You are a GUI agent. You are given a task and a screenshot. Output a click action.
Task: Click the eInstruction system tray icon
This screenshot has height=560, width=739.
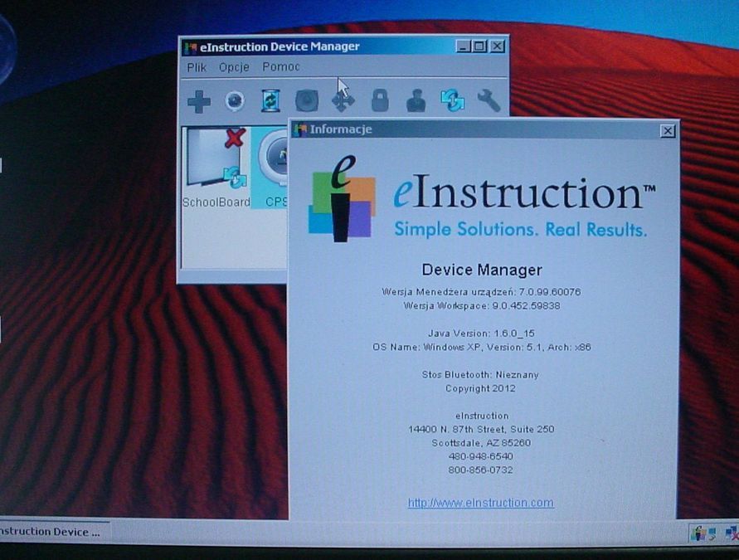coord(698,533)
